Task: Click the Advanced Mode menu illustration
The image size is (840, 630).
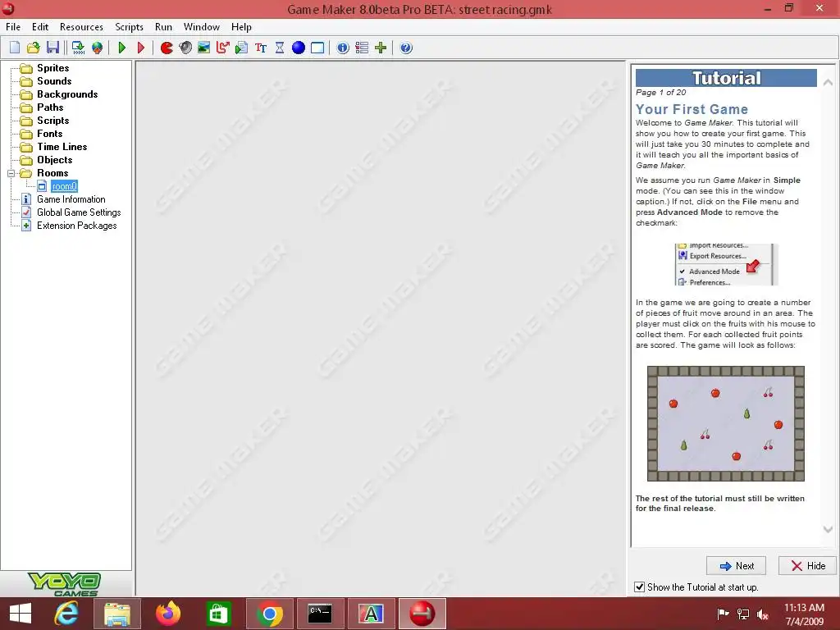Action: pyautogui.click(x=726, y=265)
